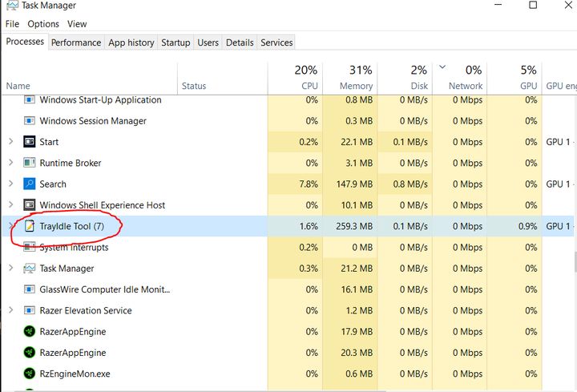
Task: Click the first RazerAppEngine green icon
Action: [x=30, y=331]
